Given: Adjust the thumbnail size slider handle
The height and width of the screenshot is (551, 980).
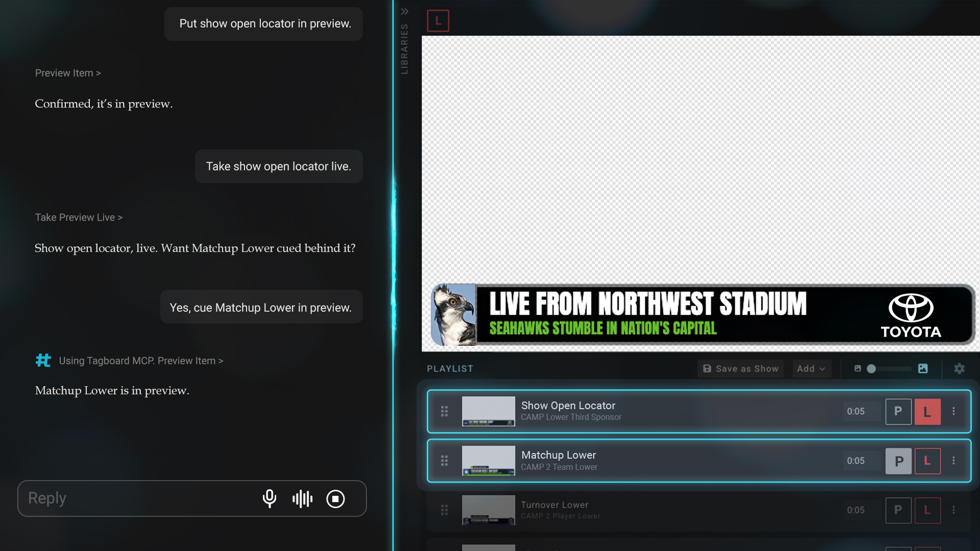Looking at the screenshot, I should pos(871,368).
